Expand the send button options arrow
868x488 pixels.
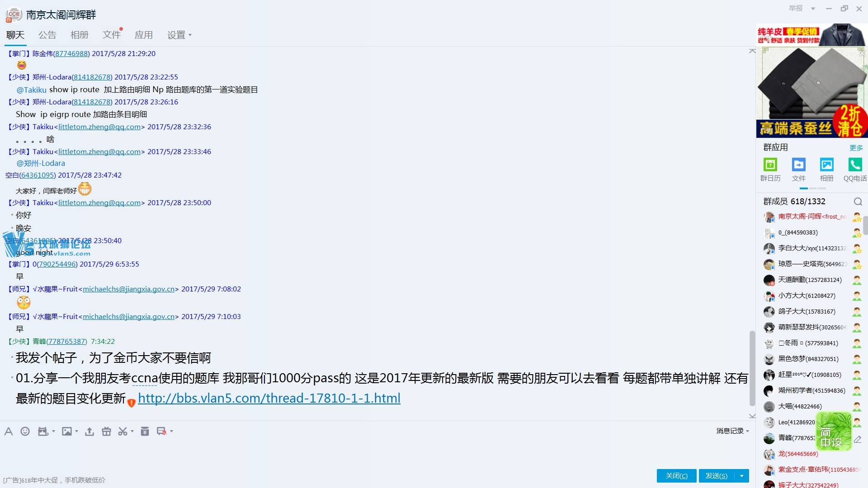click(742, 476)
